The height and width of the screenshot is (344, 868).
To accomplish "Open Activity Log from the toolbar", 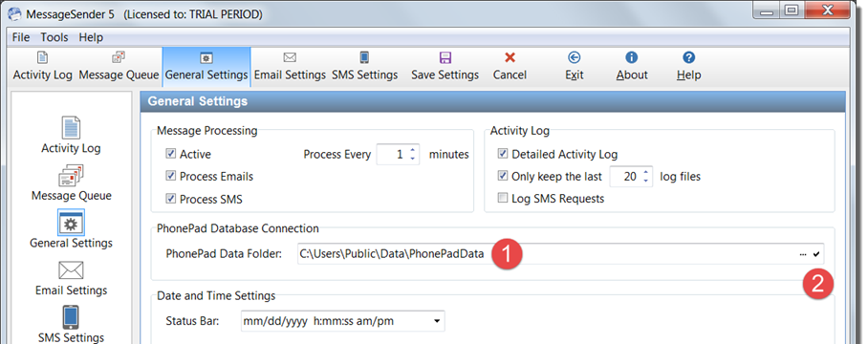I will click(x=43, y=67).
